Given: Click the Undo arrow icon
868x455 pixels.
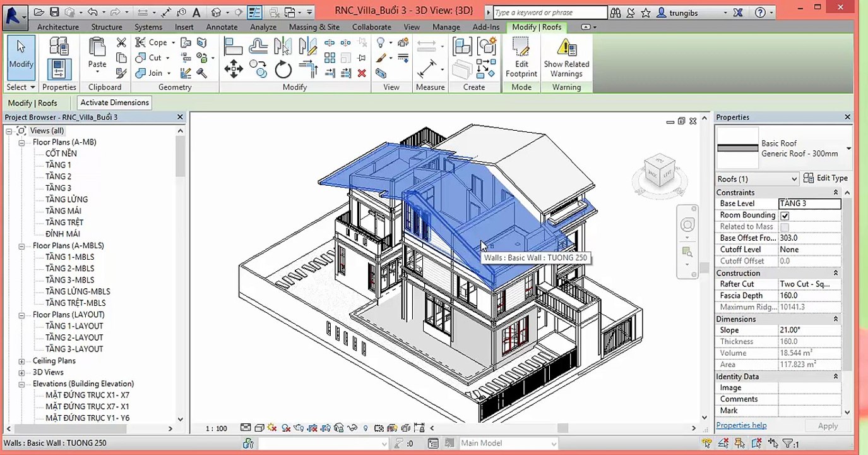Looking at the screenshot, I should [x=93, y=12].
